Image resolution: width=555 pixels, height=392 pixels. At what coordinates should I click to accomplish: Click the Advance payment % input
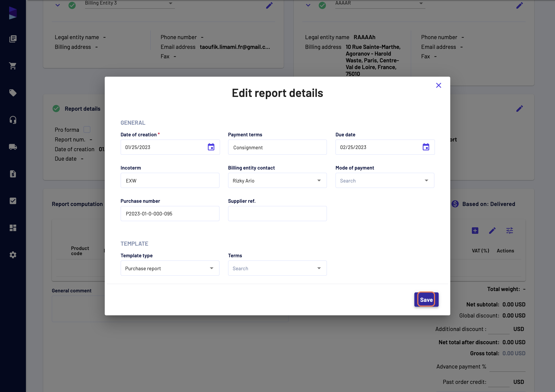(x=507, y=367)
